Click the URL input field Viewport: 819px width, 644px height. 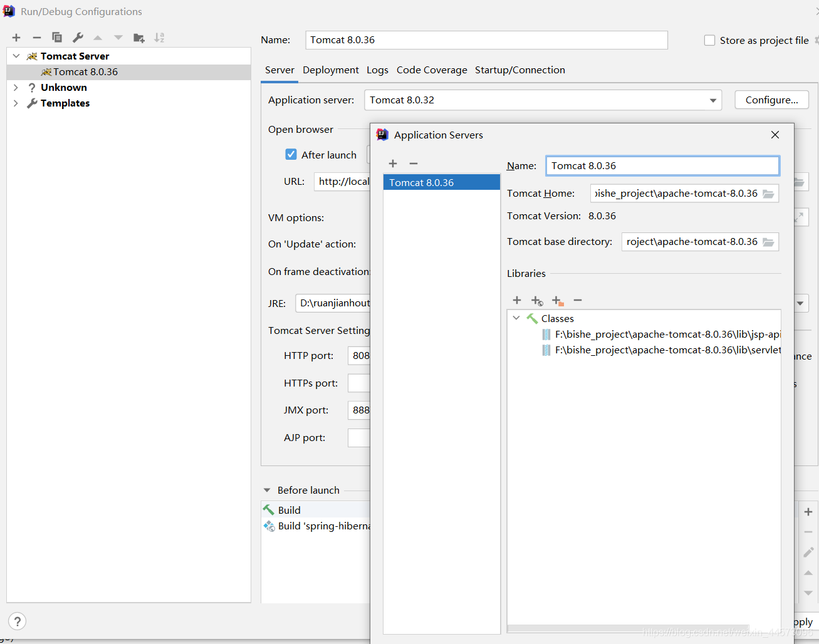pos(342,182)
